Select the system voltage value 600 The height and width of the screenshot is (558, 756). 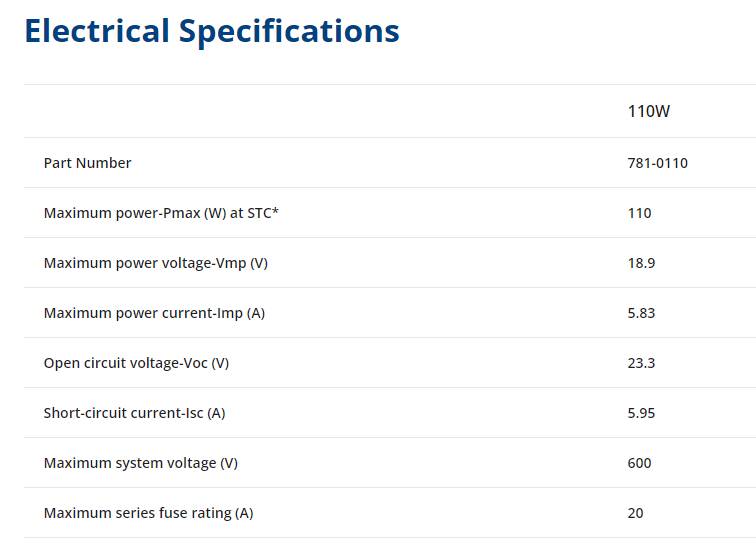[x=639, y=463]
